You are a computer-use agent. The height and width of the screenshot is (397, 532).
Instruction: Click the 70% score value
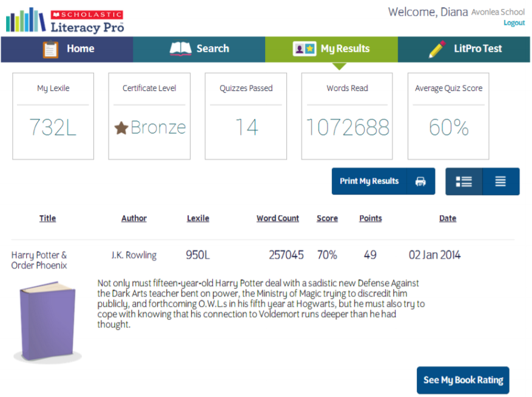pyautogui.click(x=327, y=255)
